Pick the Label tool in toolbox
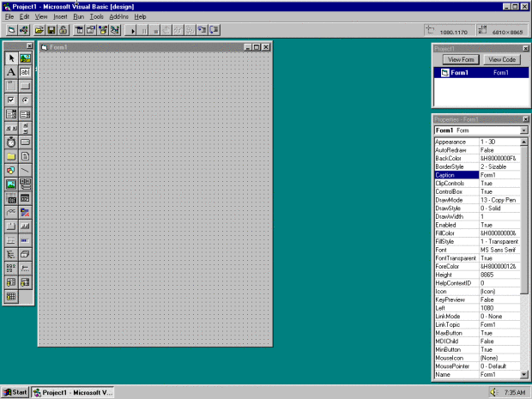The height and width of the screenshot is (399, 532). tap(11, 72)
